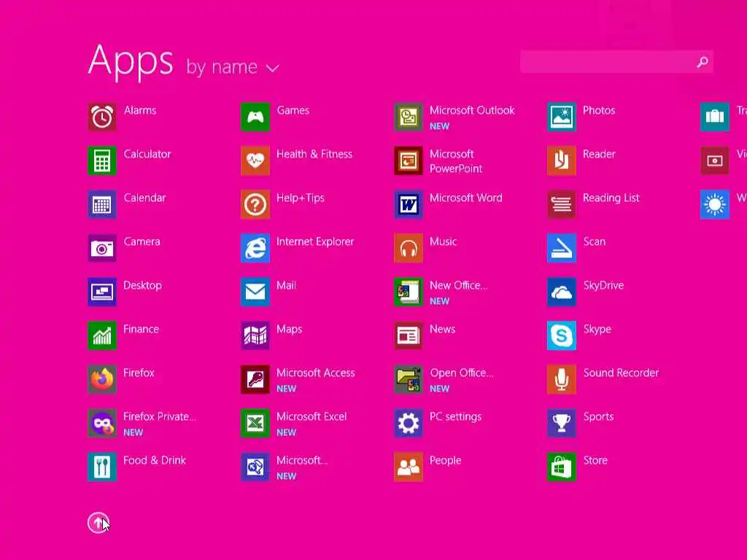Open Sound Recorder microphone icon
This screenshot has width=747, height=560.
click(562, 379)
